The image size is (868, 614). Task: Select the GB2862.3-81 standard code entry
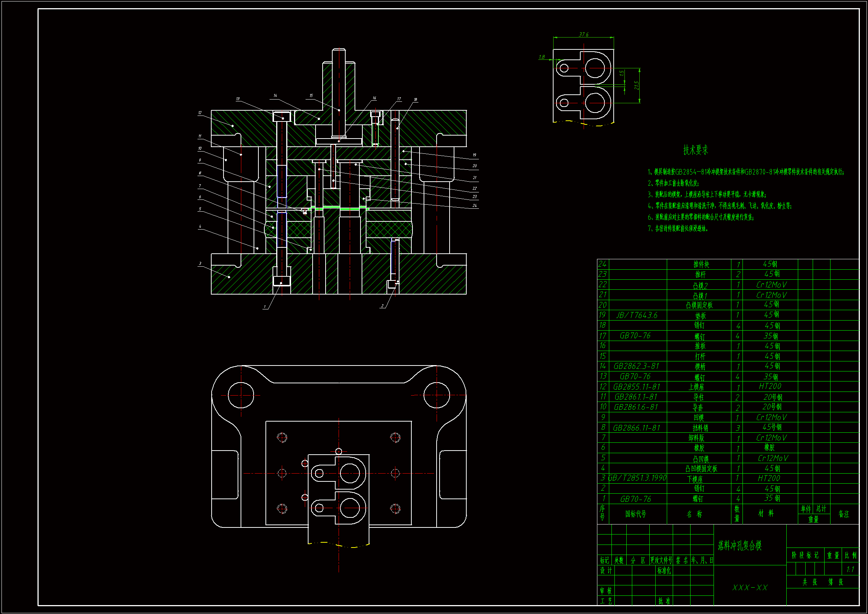pyautogui.click(x=636, y=366)
